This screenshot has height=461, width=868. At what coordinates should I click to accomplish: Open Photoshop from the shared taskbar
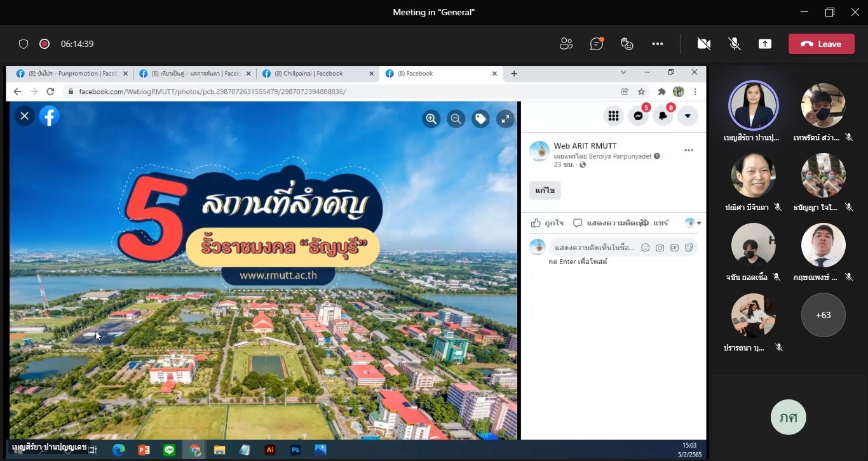tap(295, 450)
